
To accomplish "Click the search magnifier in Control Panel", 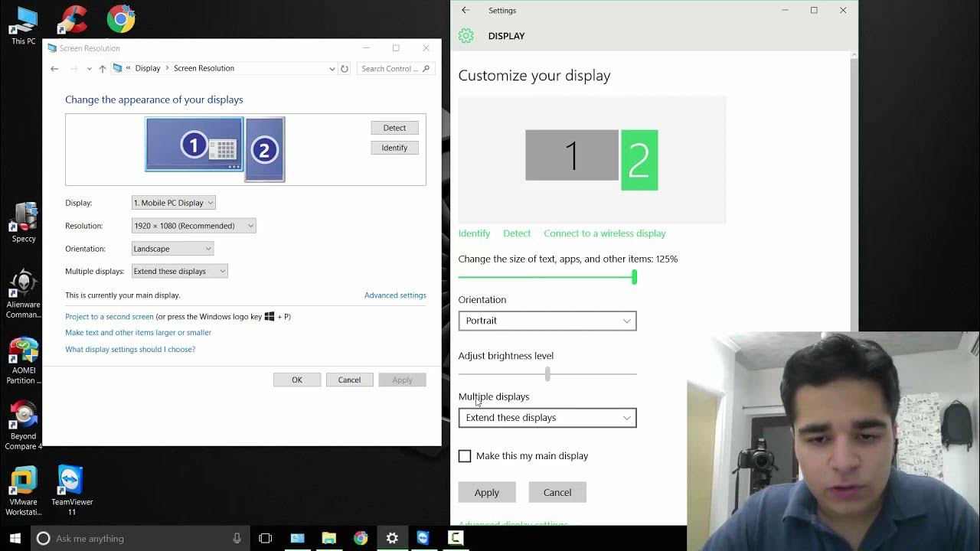I will [426, 69].
